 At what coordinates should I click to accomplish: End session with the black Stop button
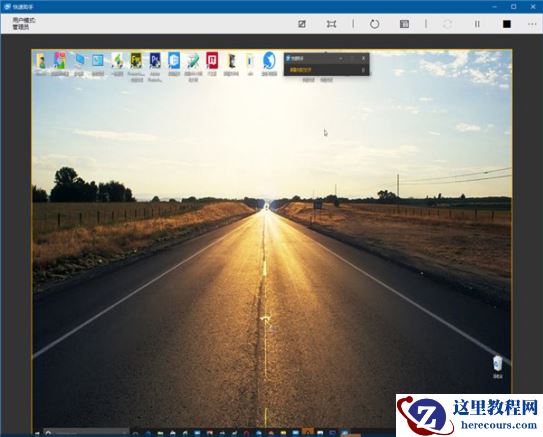tap(507, 24)
